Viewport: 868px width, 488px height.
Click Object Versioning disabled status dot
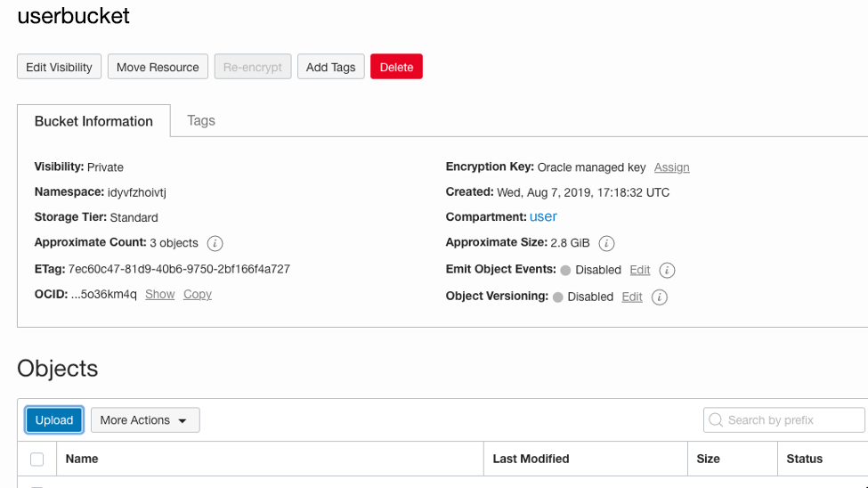pos(558,297)
